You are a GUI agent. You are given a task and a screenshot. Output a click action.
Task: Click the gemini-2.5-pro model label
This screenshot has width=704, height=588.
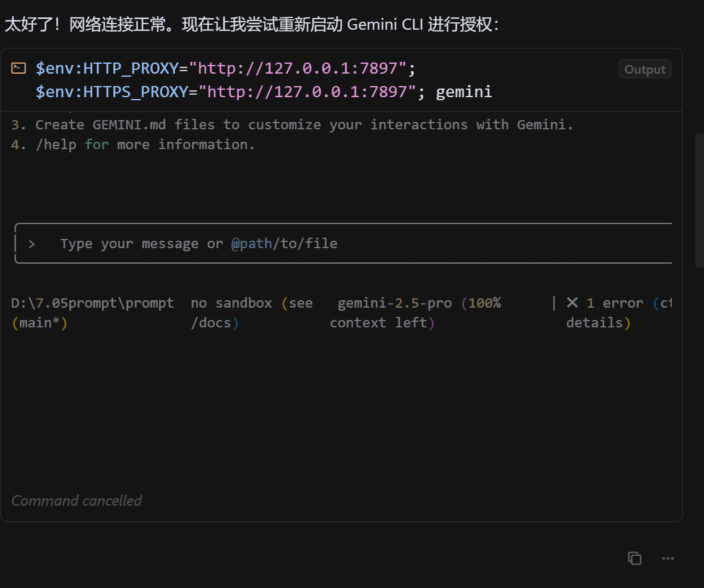point(394,303)
